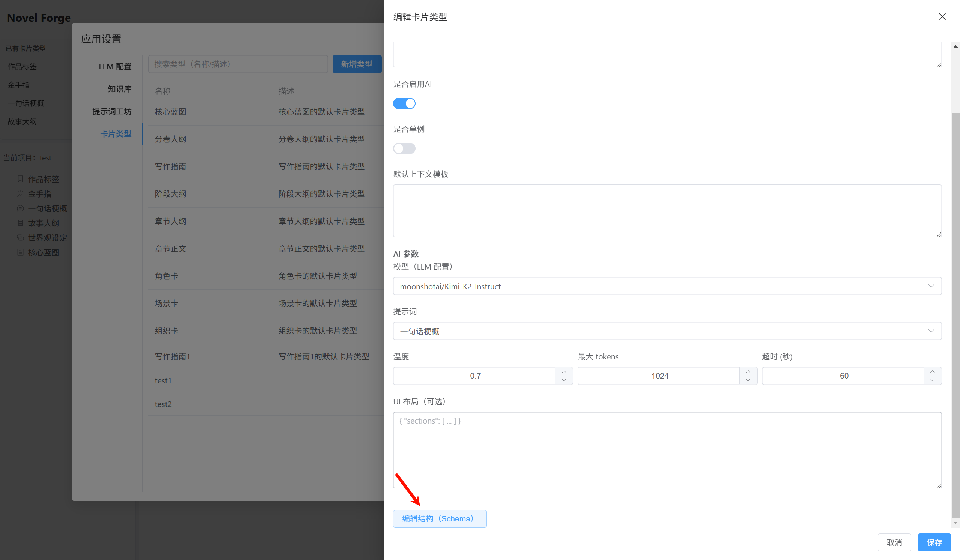
Task: Select 作品标签 under 已有卡片类型
Action: click(22, 67)
